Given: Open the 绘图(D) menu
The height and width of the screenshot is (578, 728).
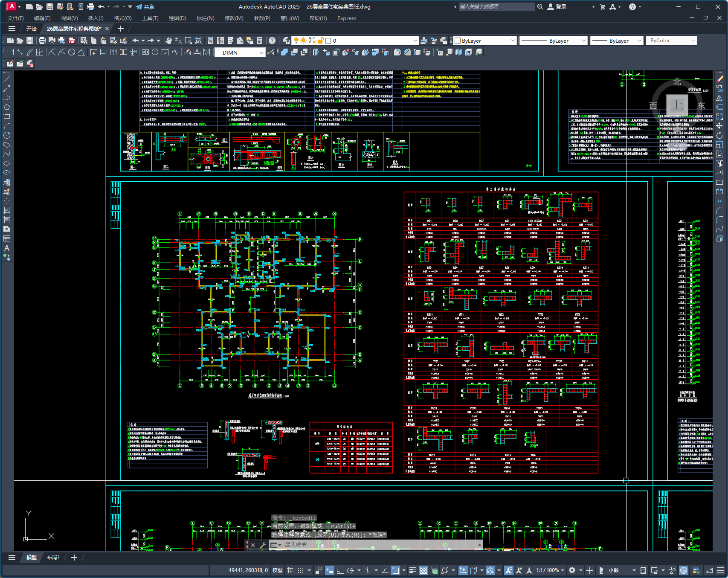Looking at the screenshot, I should [x=177, y=18].
